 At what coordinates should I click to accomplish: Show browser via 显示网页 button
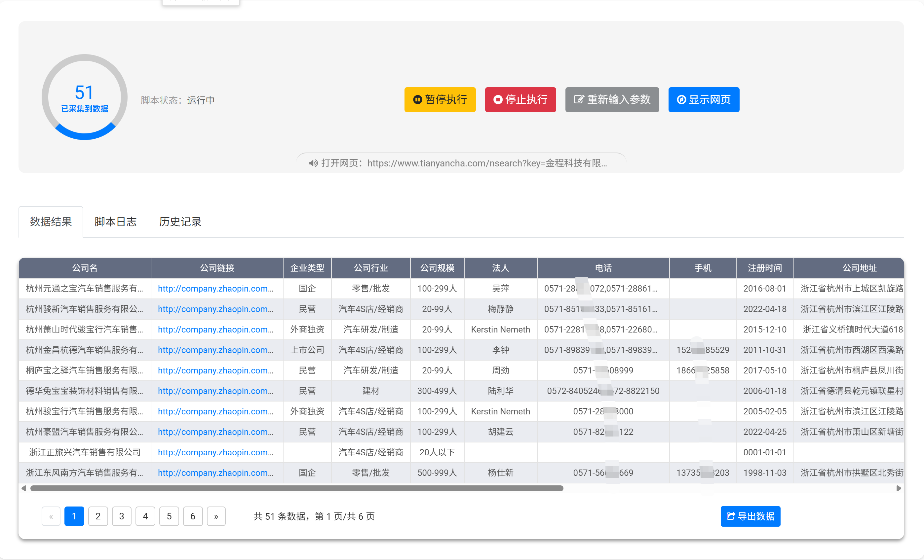click(704, 100)
